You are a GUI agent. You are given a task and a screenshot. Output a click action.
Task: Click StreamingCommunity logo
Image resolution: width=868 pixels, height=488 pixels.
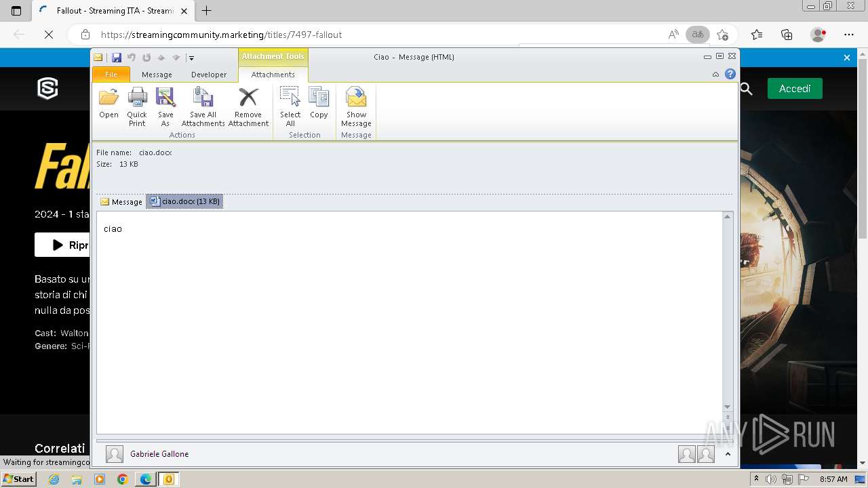coord(47,88)
